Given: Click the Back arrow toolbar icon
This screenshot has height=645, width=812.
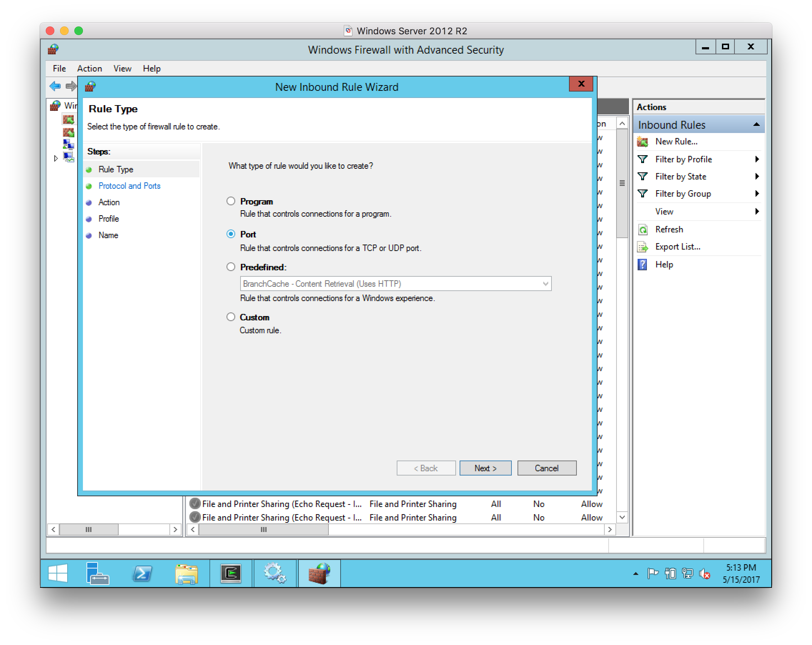Looking at the screenshot, I should pyautogui.click(x=55, y=86).
